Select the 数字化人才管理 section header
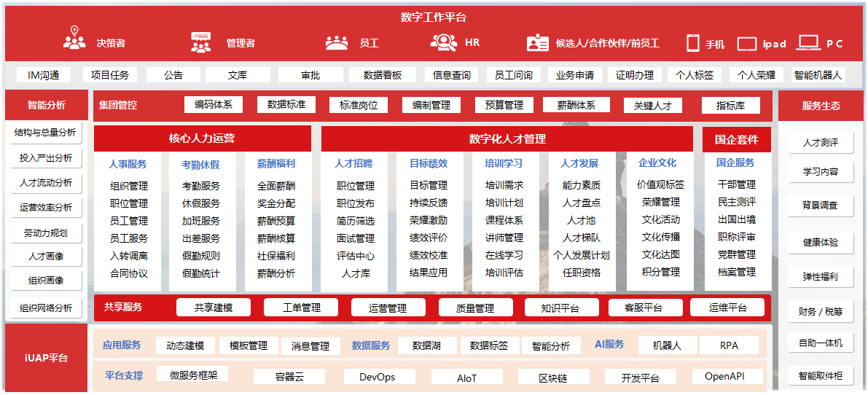 (507, 138)
